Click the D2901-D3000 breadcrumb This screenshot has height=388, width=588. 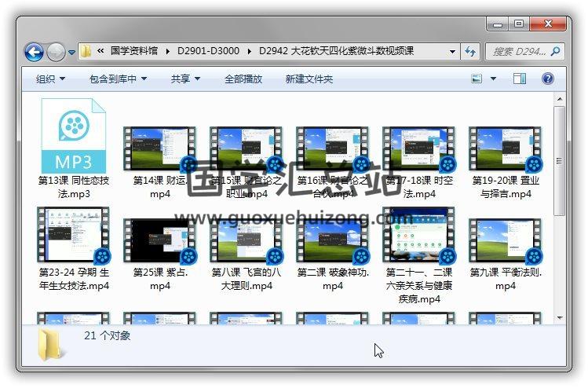[x=208, y=50]
